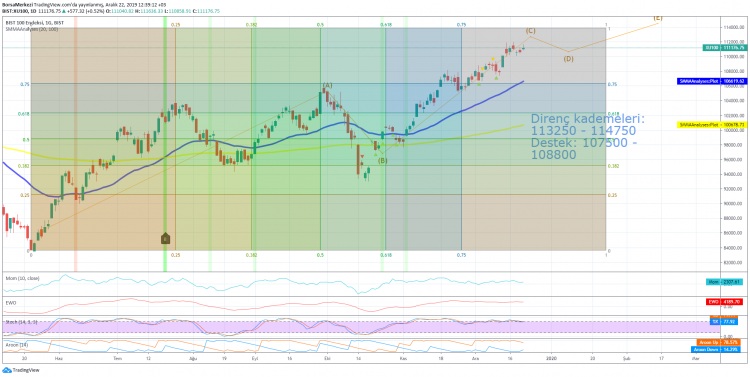Select the (B) wave label
This screenshot has height=377, width=750.
(x=383, y=161)
